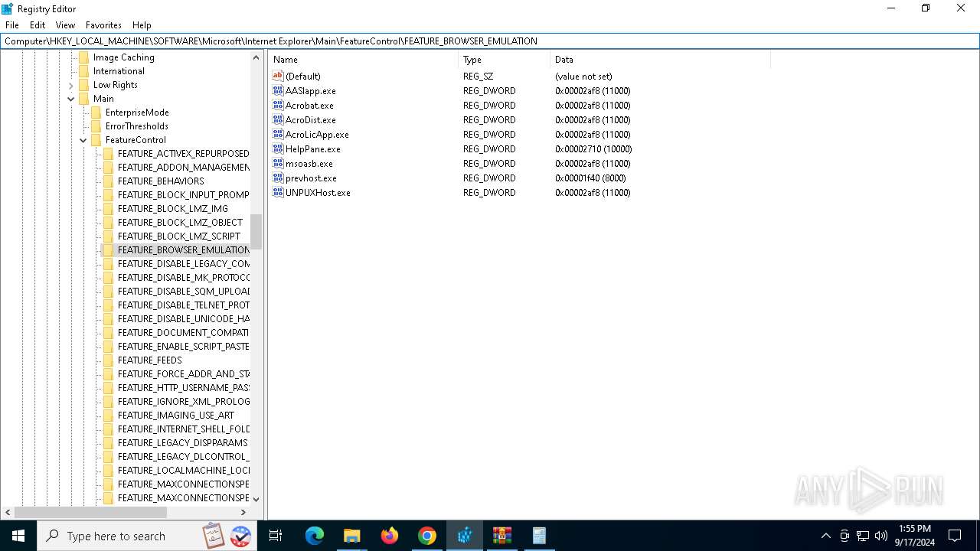Image resolution: width=980 pixels, height=551 pixels.
Task: Select the UNPUXHost.exe value name
Action: (318, 192)
